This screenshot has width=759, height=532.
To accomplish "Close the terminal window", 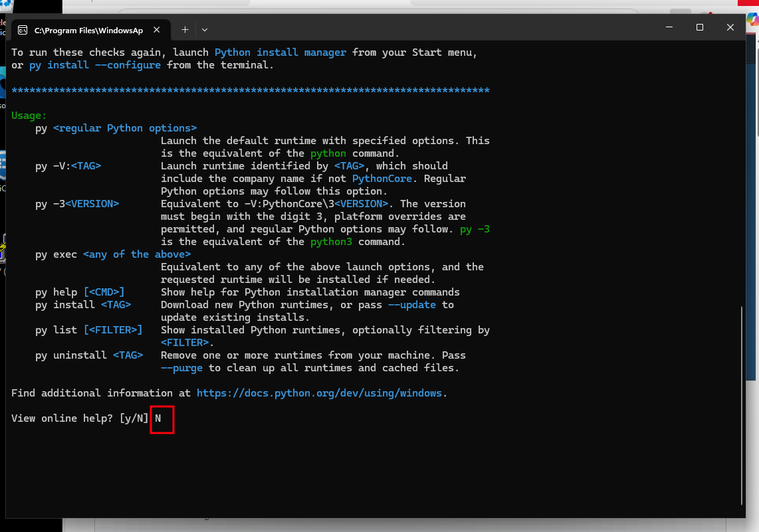I will [730, 27].
